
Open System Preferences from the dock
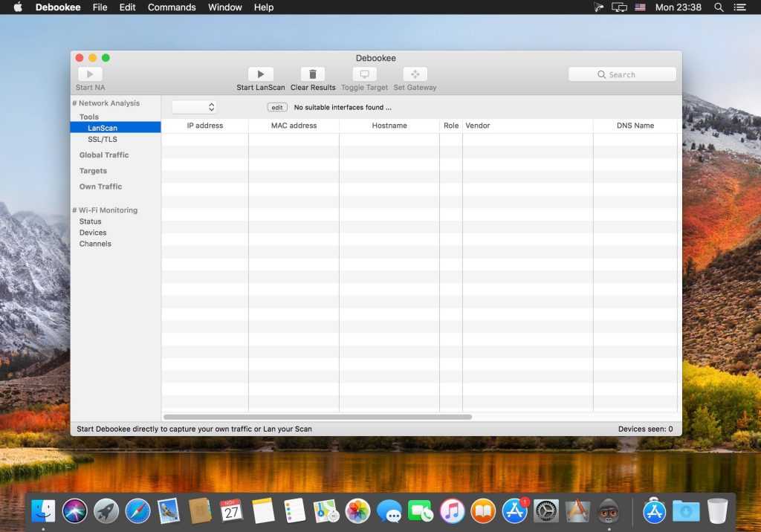(x=546, y=510)
